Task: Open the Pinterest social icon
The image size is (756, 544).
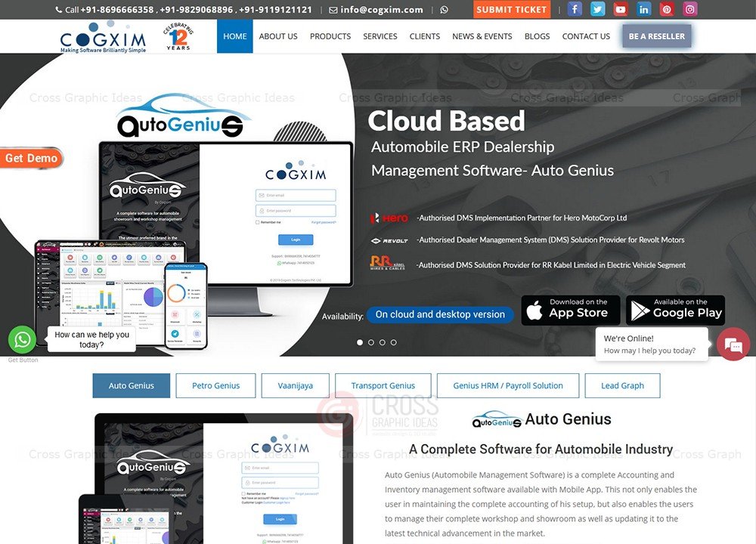Action: [x=667, y=9]
